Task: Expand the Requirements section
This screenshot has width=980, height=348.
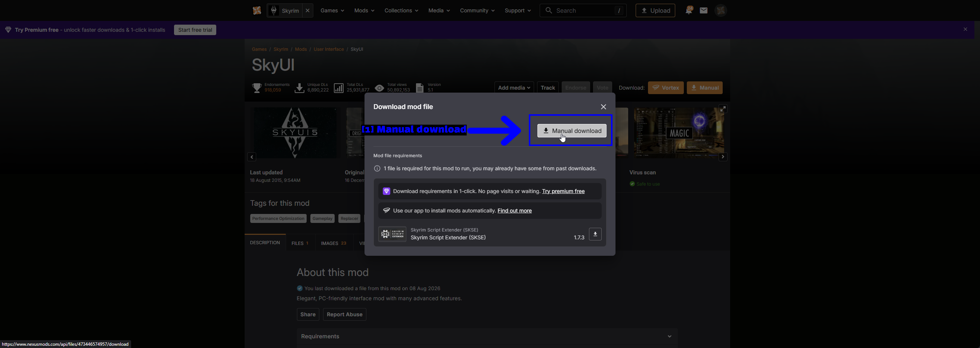Action: point(487,336)
